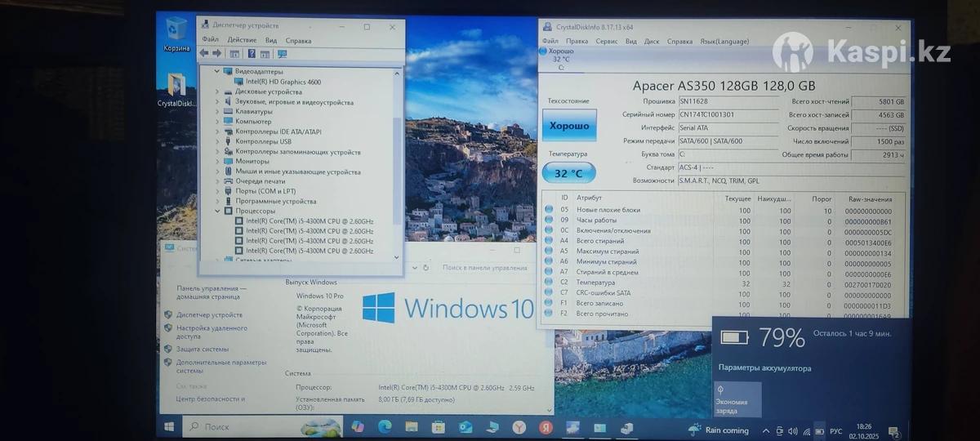Open Microsoft Edge from the taskbar
Image resolution: width=980 pixels, height=441 pixels.
click(x=385, y=427)
